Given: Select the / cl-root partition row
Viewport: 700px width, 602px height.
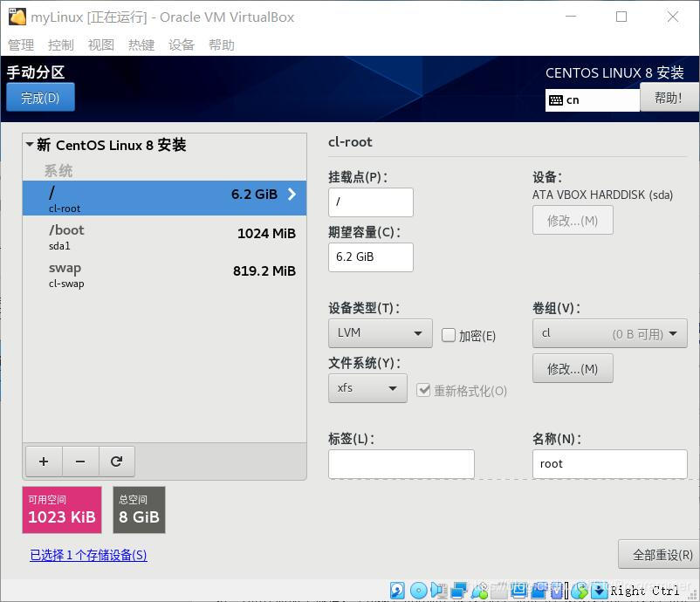Looking at the screenshot, I should tap(164, 198).
